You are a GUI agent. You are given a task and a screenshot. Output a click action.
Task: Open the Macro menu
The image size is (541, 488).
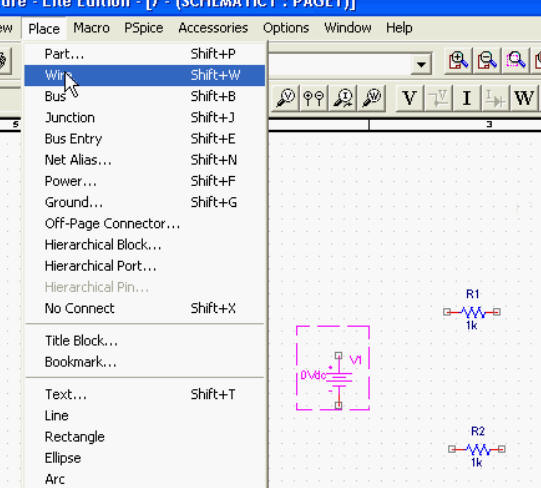(x=91, y=28)
